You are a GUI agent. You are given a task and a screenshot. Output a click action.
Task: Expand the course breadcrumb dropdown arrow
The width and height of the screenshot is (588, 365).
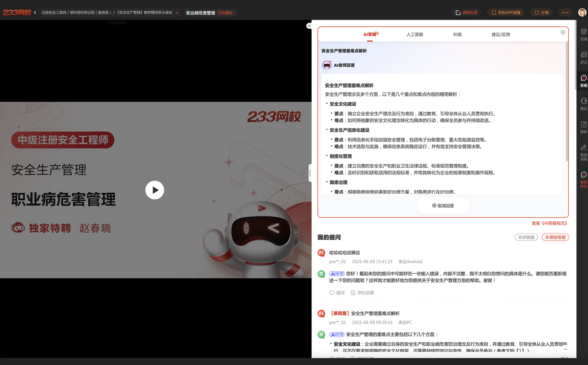[x=177, y=13]
